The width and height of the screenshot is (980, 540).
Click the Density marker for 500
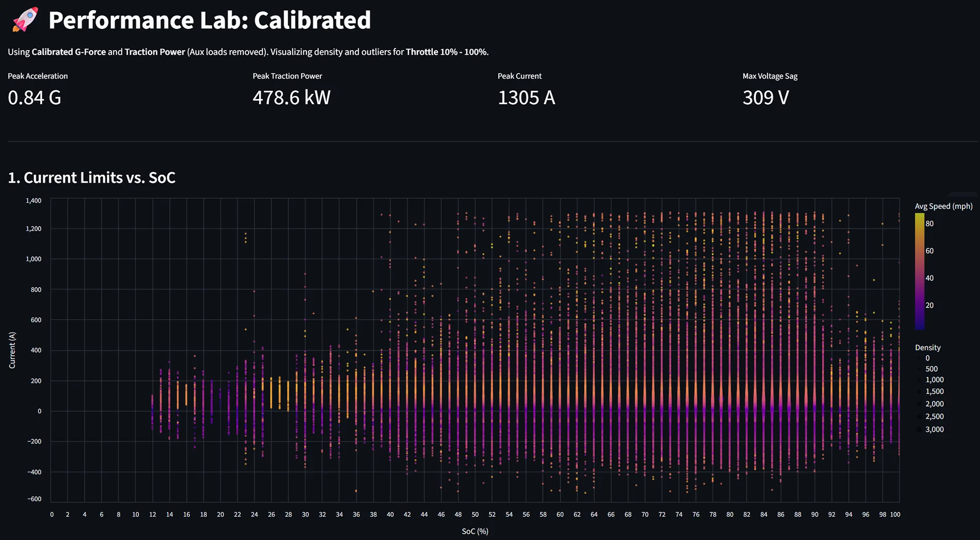[x=919, y=369]
